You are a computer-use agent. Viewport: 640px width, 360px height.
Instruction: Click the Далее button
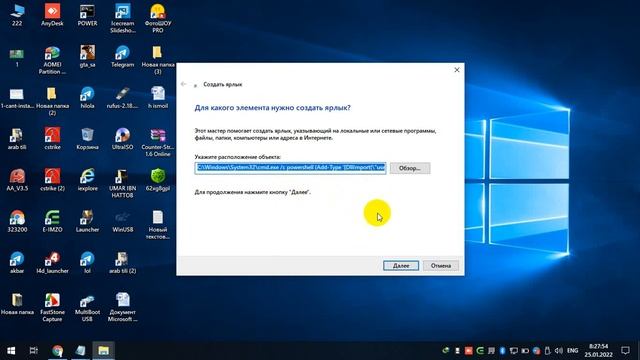click(401, 266)
